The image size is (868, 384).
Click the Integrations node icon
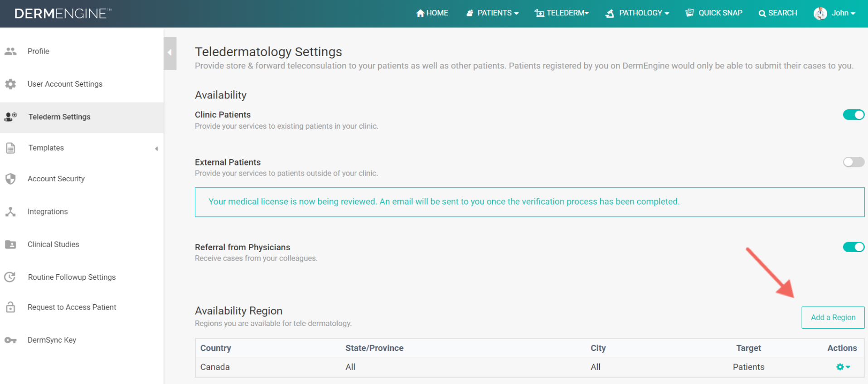click(x=10, y=212)
